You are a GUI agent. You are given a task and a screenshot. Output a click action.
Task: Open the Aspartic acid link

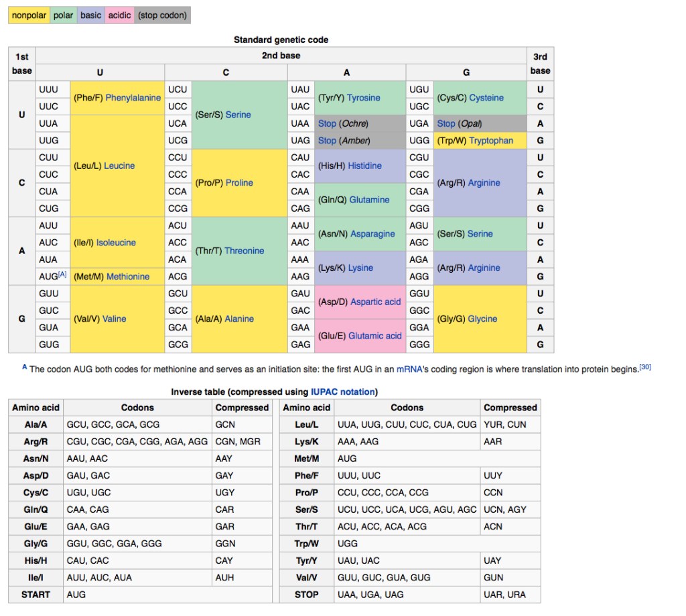tap(376, 302)
